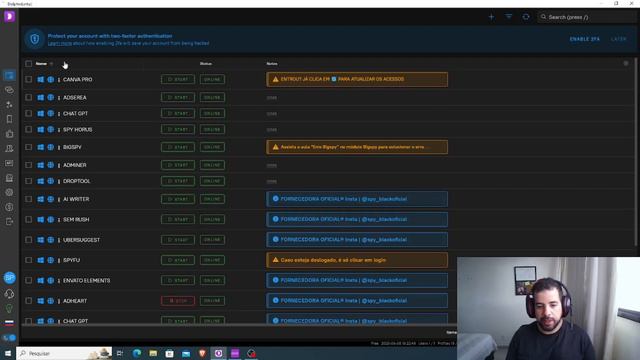The image size is (640, 360).
Task: Click the refresh sync icon in top bar
Action: coord(526,17)
